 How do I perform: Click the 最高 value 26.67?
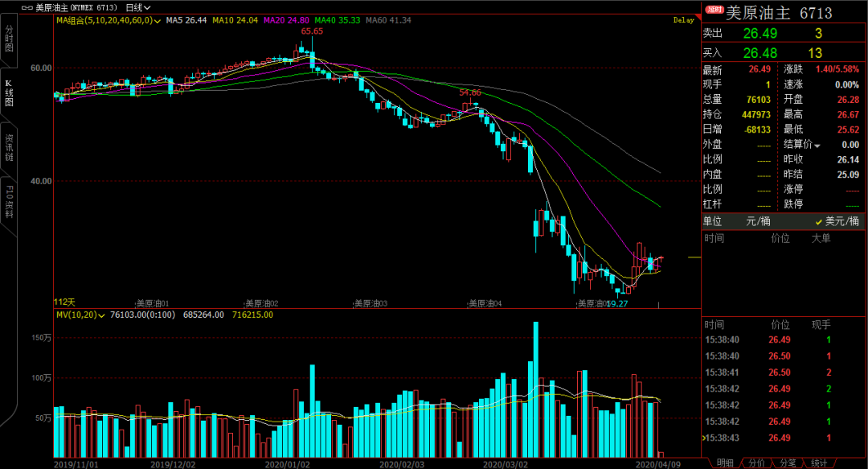[x=848, y=115]
